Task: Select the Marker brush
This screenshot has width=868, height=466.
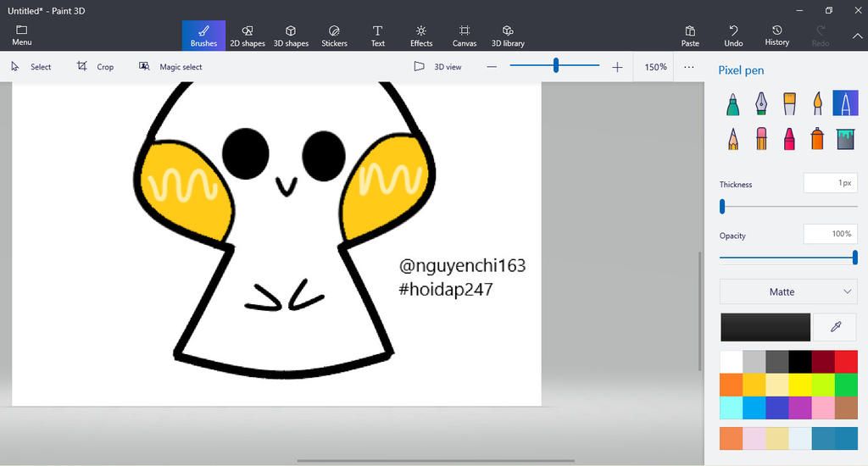Action: point(733,103)
